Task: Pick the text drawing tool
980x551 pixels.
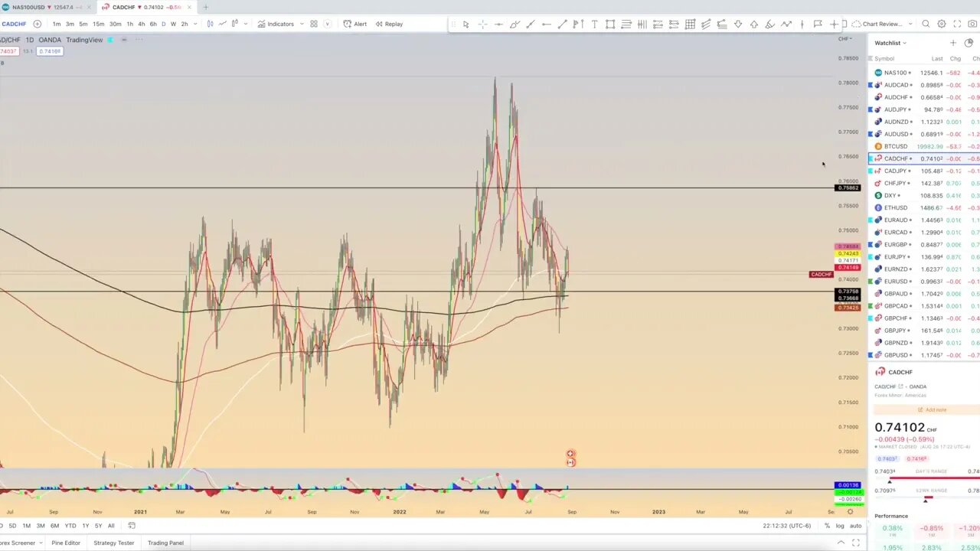Action: pyautogui.click(x=594, y=24)
